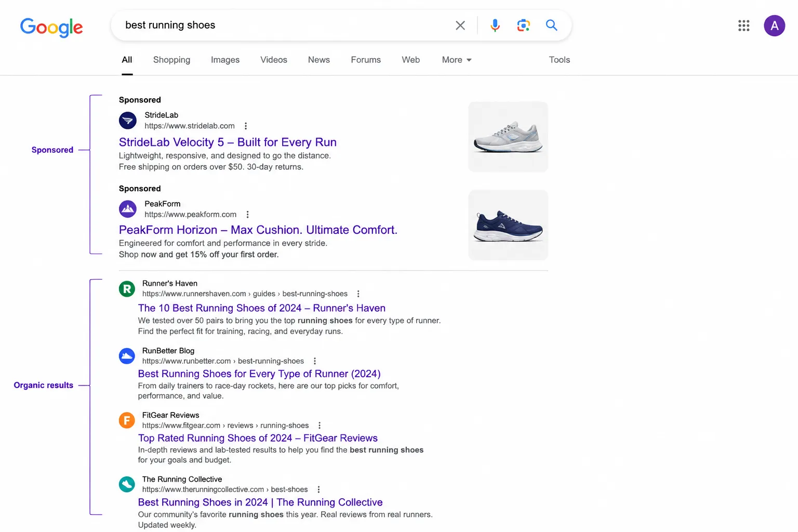Click the PeakForm site favicon
Image resolution: width=798 pixels, height=532 pixels.
(x=128, y=209)
